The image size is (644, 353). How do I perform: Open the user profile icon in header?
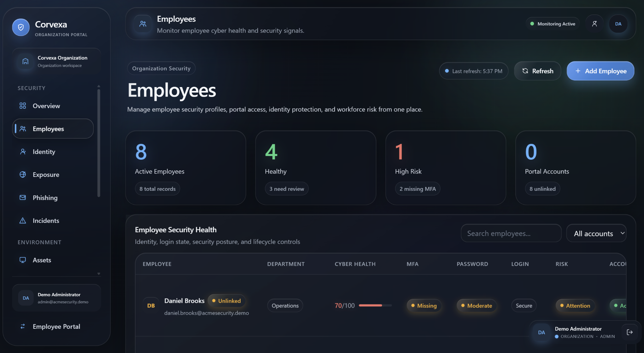point(594,24)
